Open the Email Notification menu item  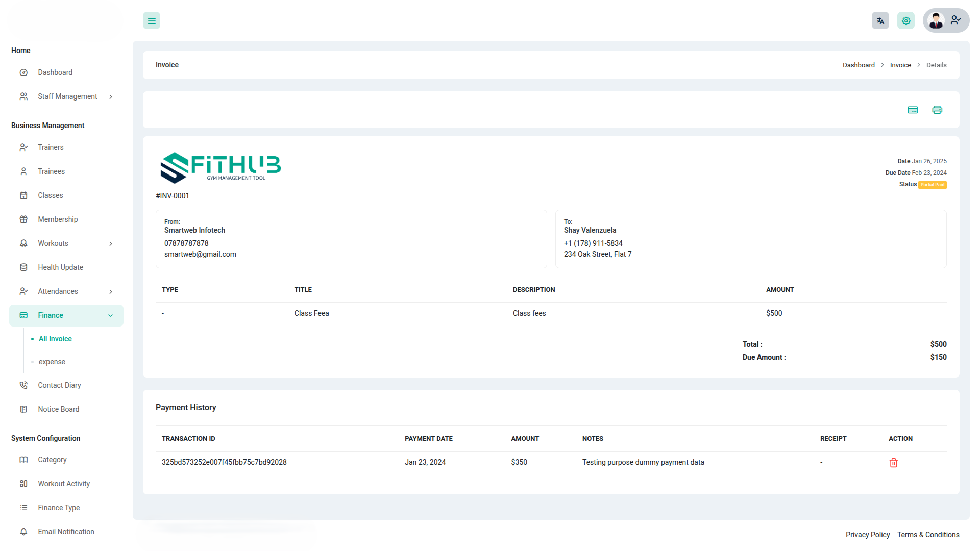tap(66, 532)
